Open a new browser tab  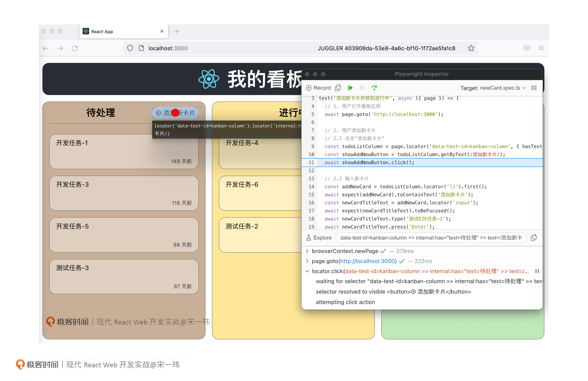[x=177, y=31]
